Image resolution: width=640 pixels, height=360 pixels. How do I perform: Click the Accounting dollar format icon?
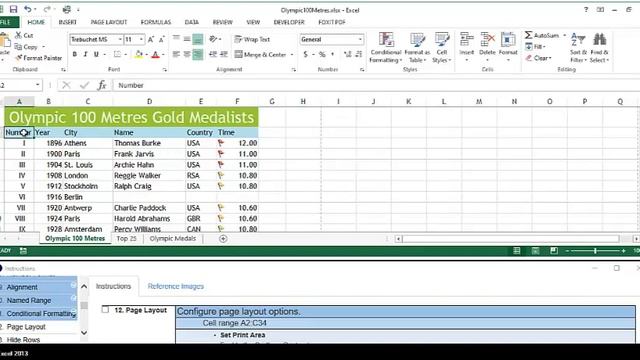coord(305,54)
